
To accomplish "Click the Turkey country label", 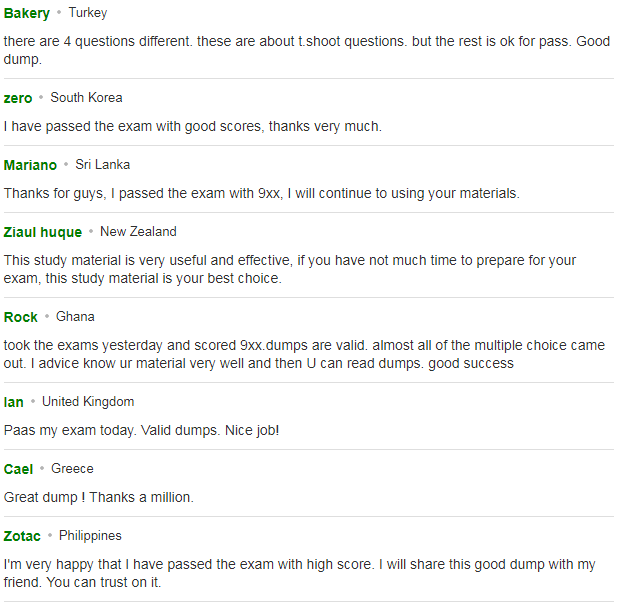I will pyautogui.click(x=88, y=13).
